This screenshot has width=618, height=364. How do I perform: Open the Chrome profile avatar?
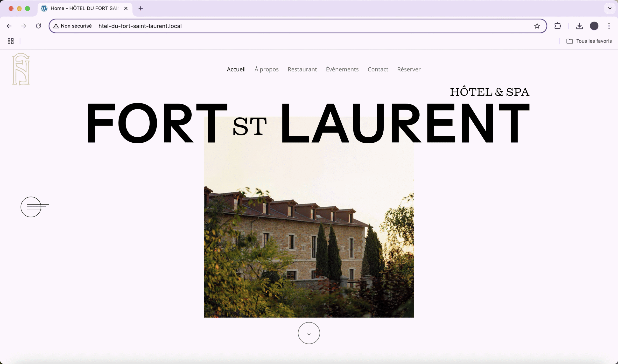[594, 26]
